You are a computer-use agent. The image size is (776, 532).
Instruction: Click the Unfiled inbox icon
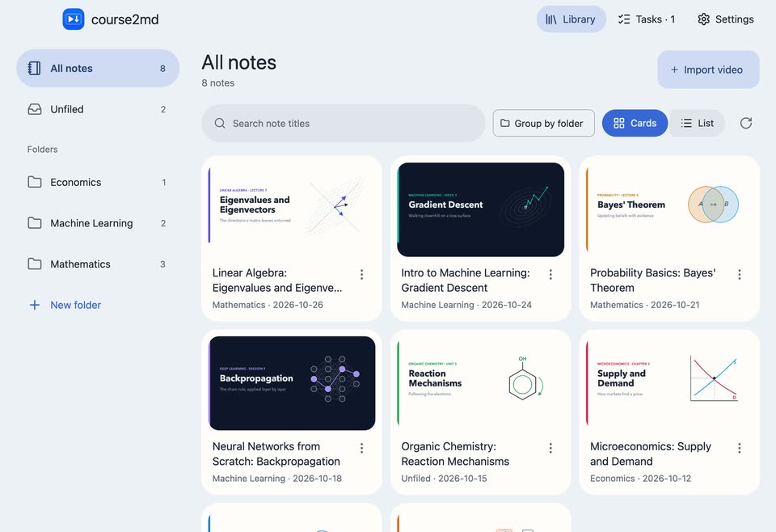coord(35,109)
